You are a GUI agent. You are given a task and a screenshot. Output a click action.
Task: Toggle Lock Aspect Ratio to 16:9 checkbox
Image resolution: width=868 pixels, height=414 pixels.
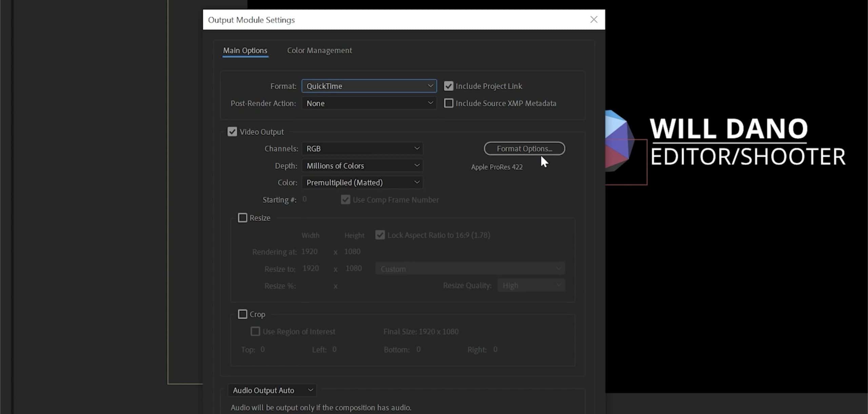pyautogui.click(x=380, y=235)
